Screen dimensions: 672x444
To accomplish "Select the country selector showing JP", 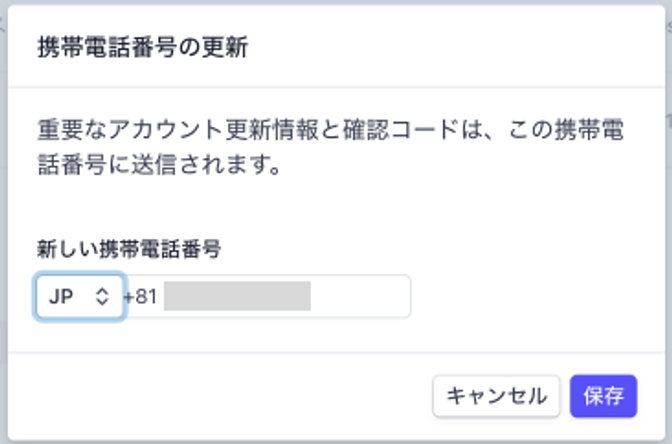I will coord(80,297).
